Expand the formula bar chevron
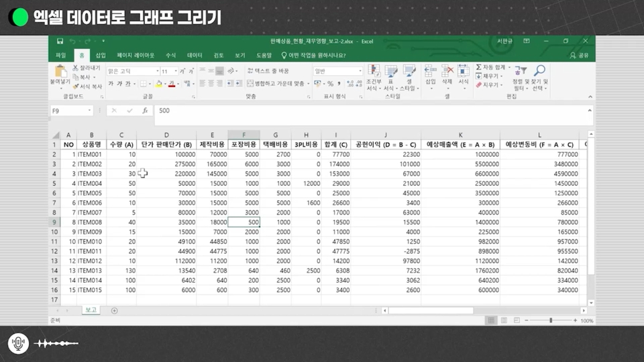Screen dimensions: 644x362 [590, 111]
